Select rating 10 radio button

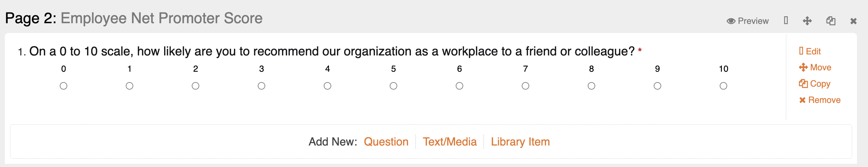pos(723,86)
